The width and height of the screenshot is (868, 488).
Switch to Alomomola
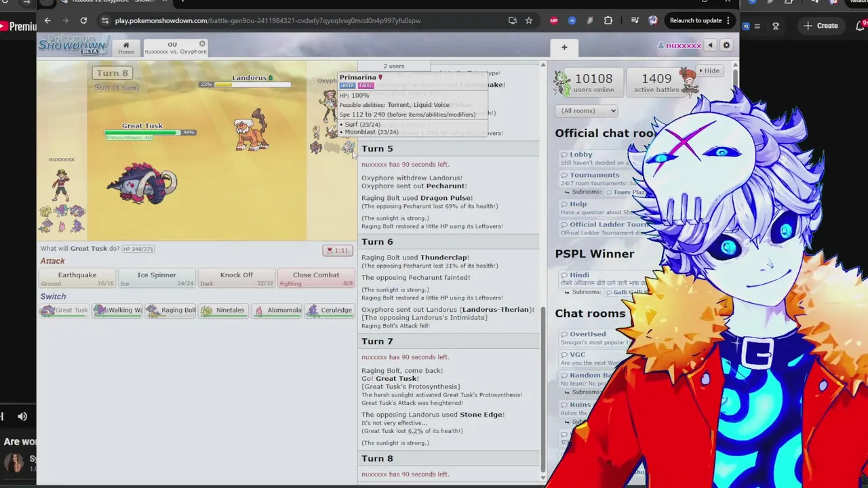(x=276, y=310)
